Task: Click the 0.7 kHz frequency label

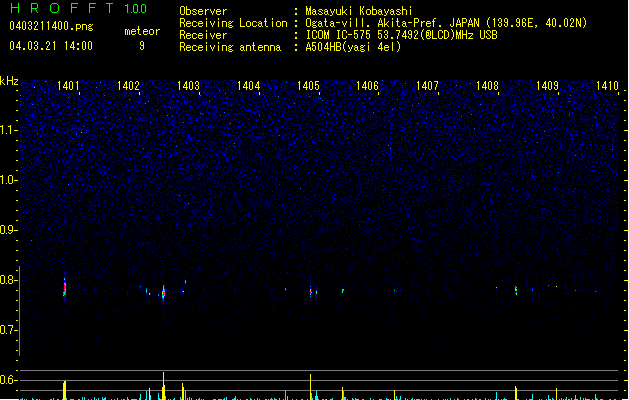Action: pos(9,330)
